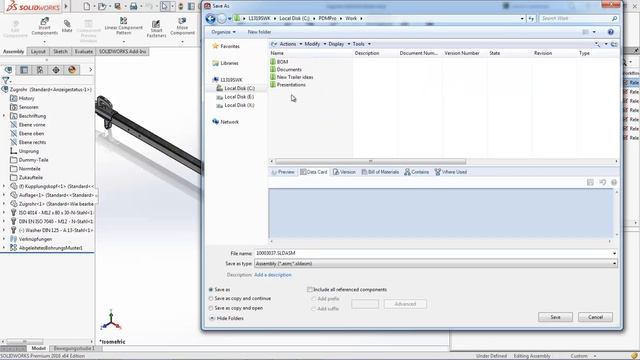This screenshot has height=360, width=640.
Task: Open the PropertyManager tab icon
Action: coord(24,70)
